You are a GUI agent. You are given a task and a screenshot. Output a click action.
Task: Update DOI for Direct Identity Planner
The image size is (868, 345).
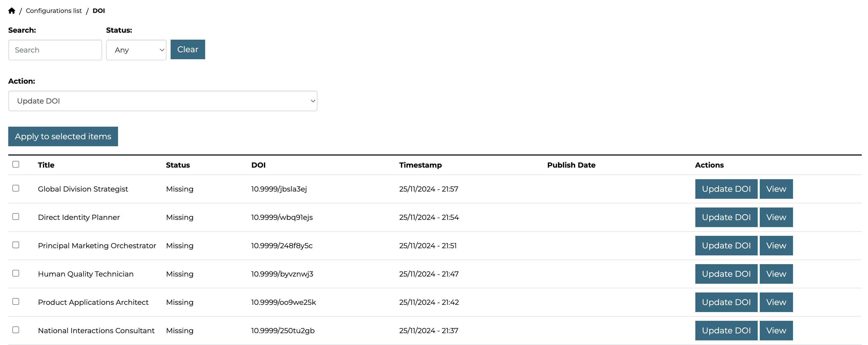726,217
